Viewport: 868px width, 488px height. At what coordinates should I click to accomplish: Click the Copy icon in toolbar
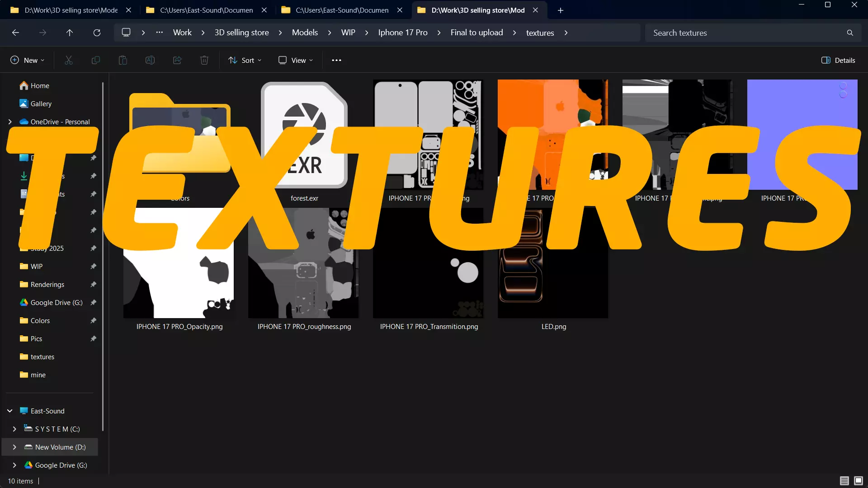[96, 60]
